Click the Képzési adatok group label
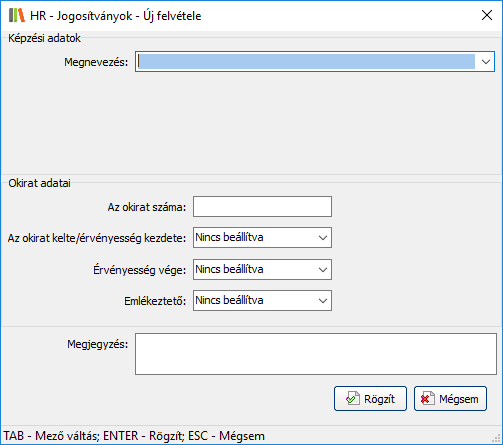Screen dimensions: 503x445 [x=44, y=38]
